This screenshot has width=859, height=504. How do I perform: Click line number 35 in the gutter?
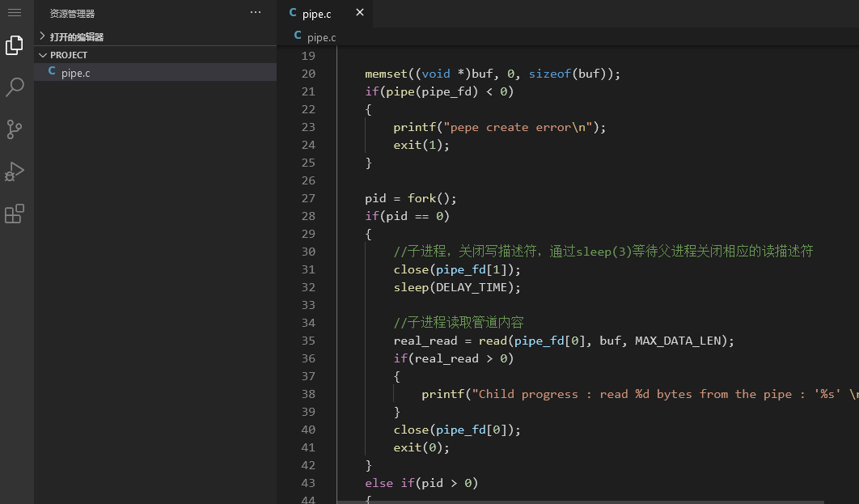(307, 341)
